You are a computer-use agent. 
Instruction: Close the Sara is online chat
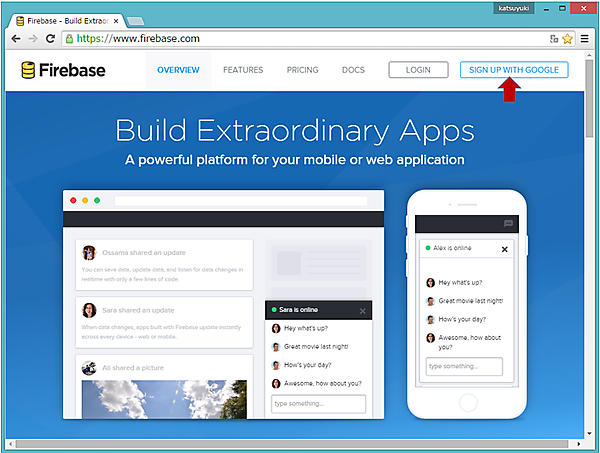point(362,311)
